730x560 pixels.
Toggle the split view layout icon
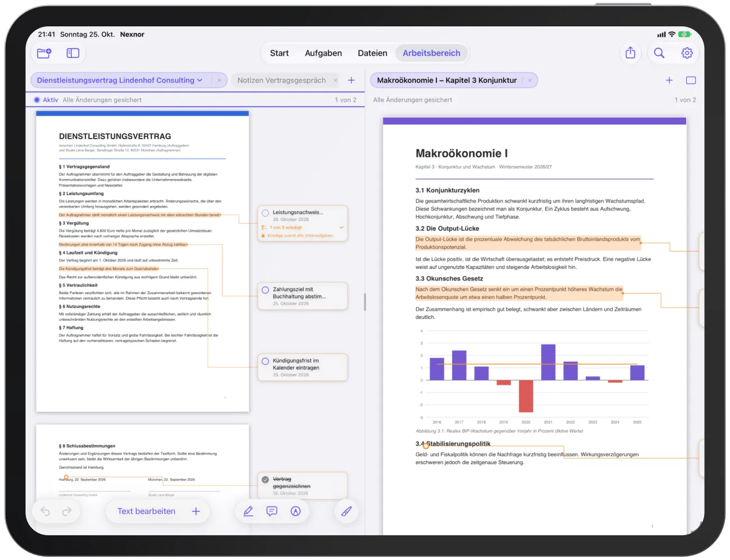pos(691,80)
